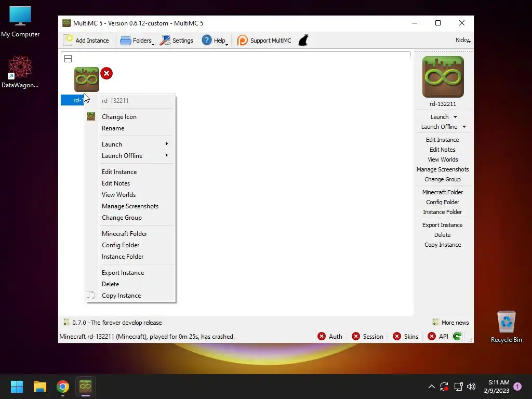Open Google Chrome from the taskbar
This screenshot has height=399, width=532.
(x=63, y=387)
